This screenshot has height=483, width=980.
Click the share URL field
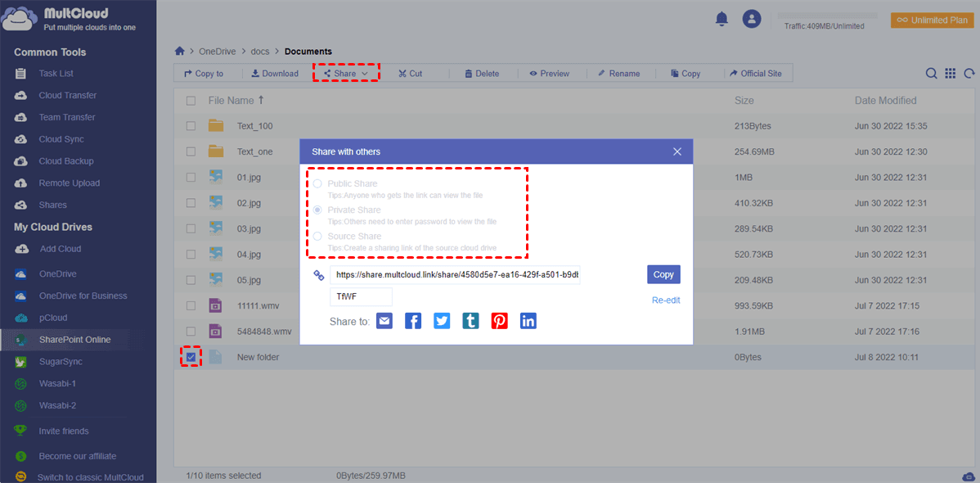point(455,275)
